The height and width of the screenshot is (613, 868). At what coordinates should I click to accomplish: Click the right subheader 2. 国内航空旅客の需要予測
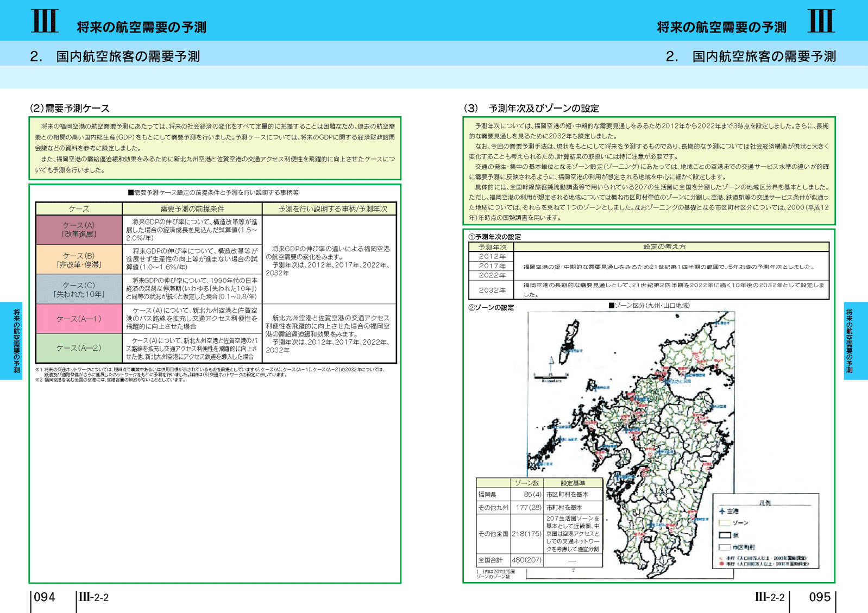[751, 56]
